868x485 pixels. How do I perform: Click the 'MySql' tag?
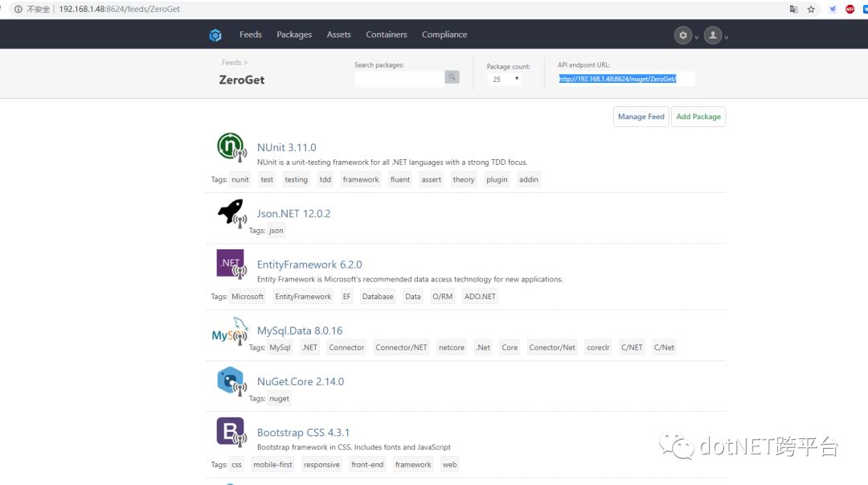[x=280, y=347]
